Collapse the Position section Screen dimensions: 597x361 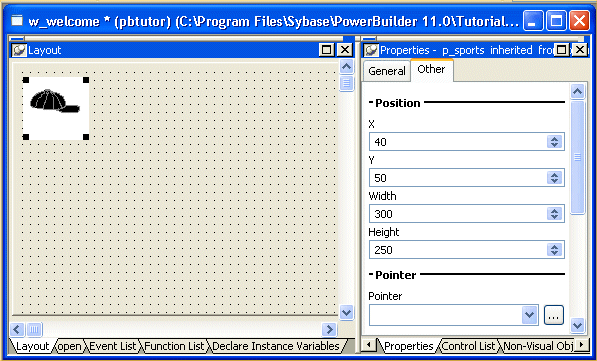pyautogui.click(x=371, y=102)
